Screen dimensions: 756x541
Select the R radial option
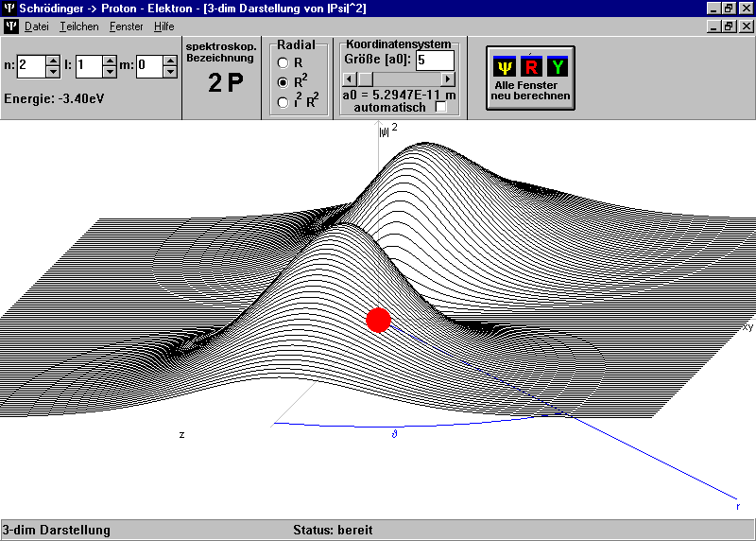[282, 62]
